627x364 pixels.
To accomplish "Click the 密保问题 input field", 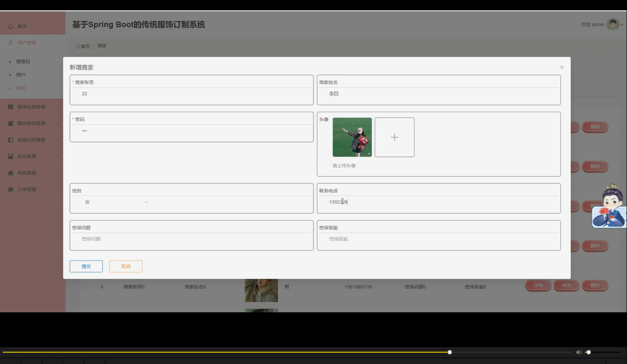I will 191,239.
